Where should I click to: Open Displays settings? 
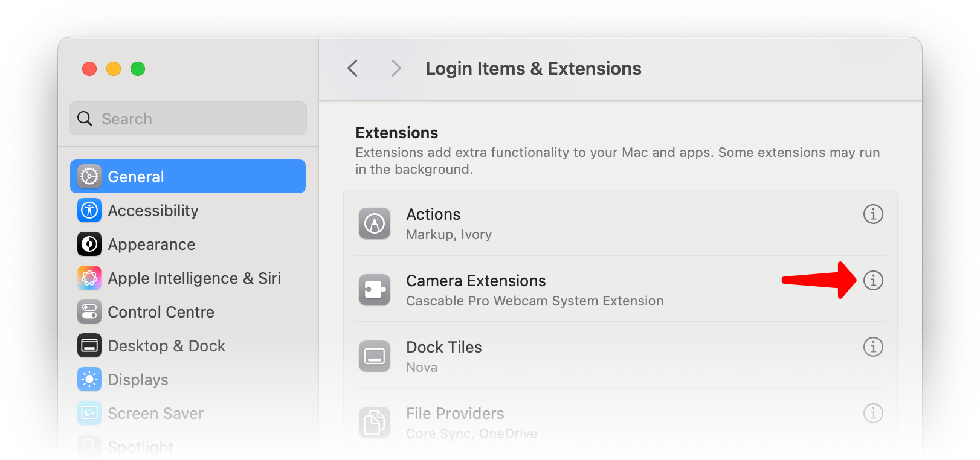[x=188, y=379]
